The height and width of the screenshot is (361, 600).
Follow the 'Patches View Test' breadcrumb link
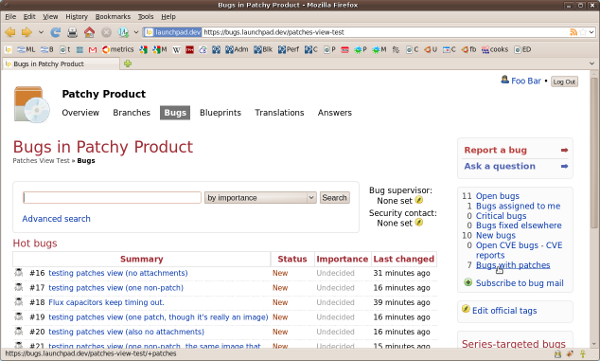coord(41,160)
